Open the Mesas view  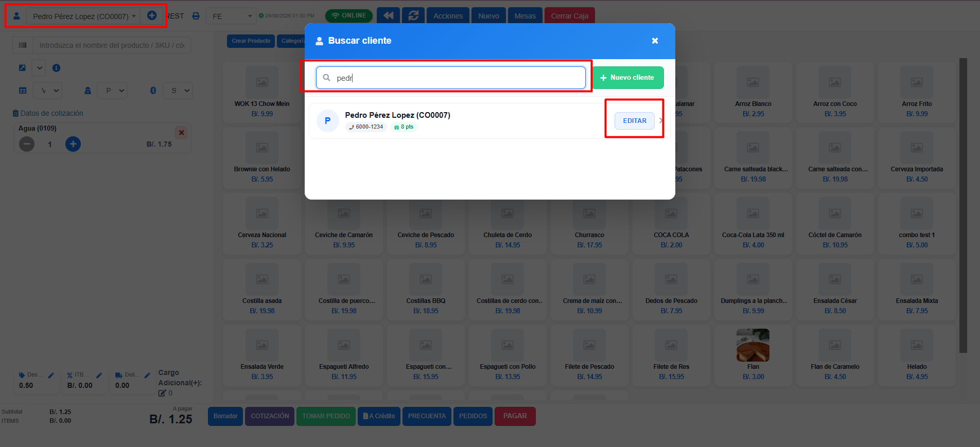pos(525,15)
